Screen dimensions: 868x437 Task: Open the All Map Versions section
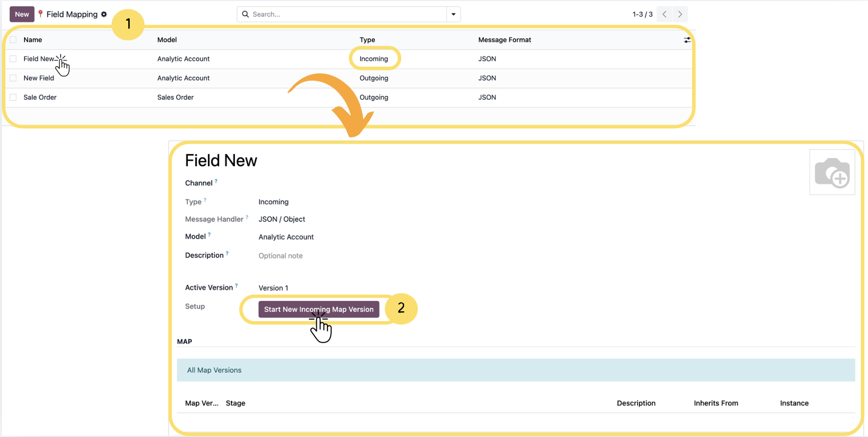[x=214, y=370]
